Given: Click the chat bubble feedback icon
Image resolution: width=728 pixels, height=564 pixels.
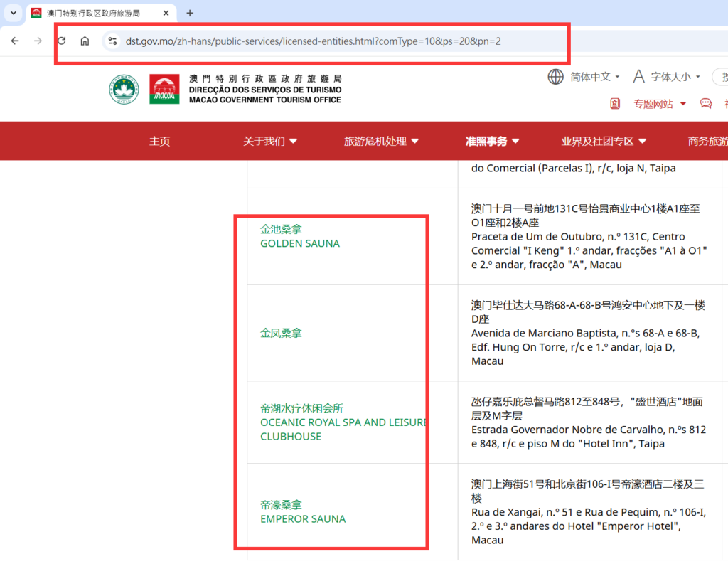Looking at the screenshot, I should [x=706, y=103].
